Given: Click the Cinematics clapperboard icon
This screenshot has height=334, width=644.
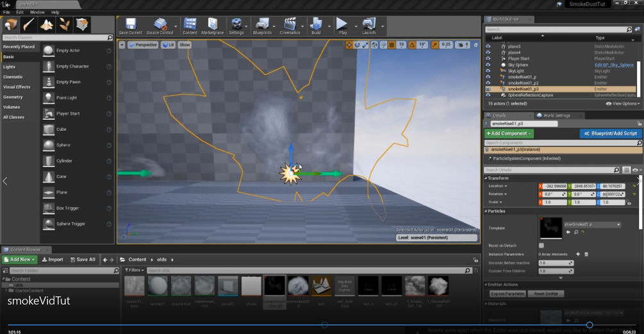Looking at the screenshot, I should [x=290, y=24].
